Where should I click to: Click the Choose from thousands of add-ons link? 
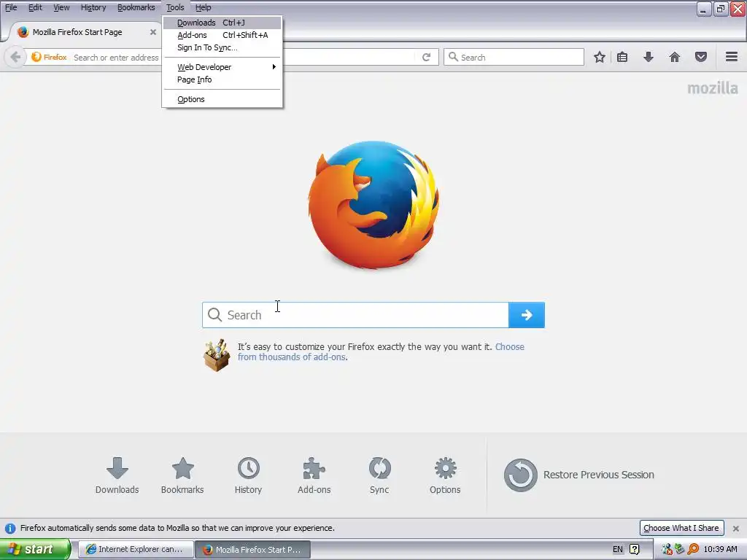(381, 352)
